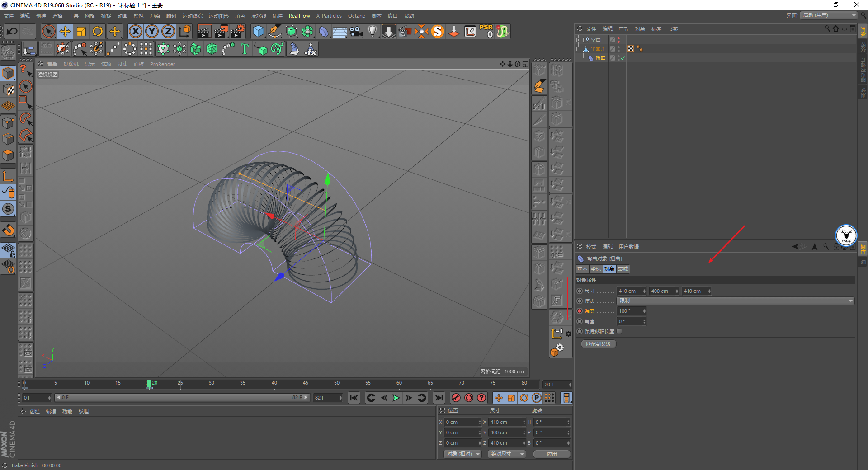Click the PSR reset icon
Screen dimensions: 868x470
486,31
